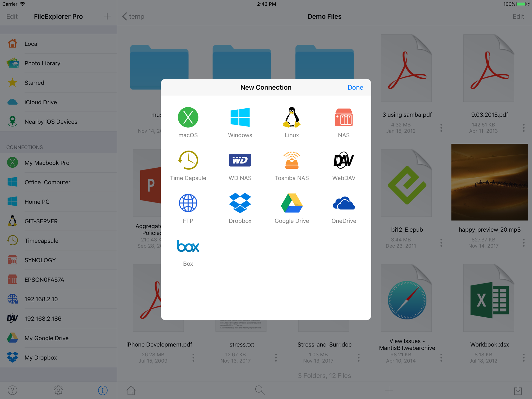Image resolution: width=532 pixels, height=399 pixels.
Task: Open the bi12_E.epub file
Action: tap(407, 183)
